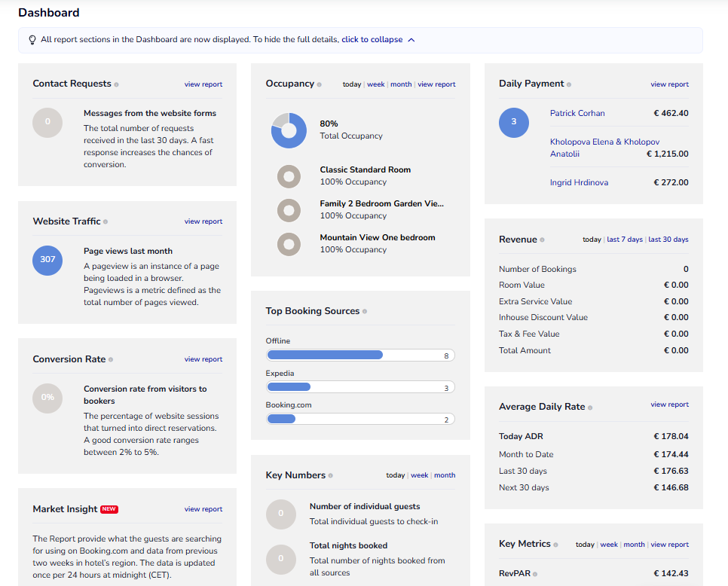Switch Revenue to last 7 days
This screenshot has width=728, height=586.
point(625,240)
